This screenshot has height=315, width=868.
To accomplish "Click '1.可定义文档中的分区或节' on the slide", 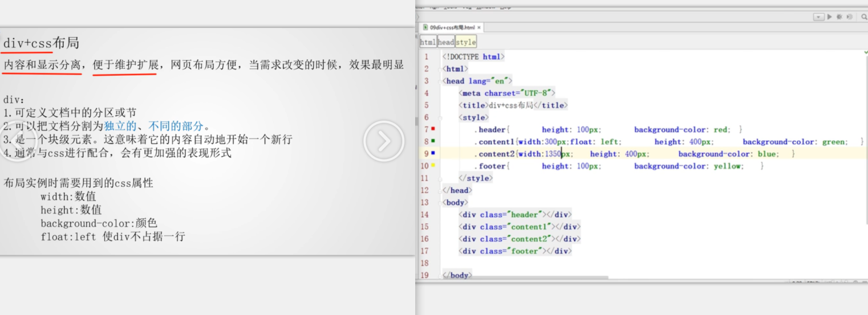I will click(70, 113).
